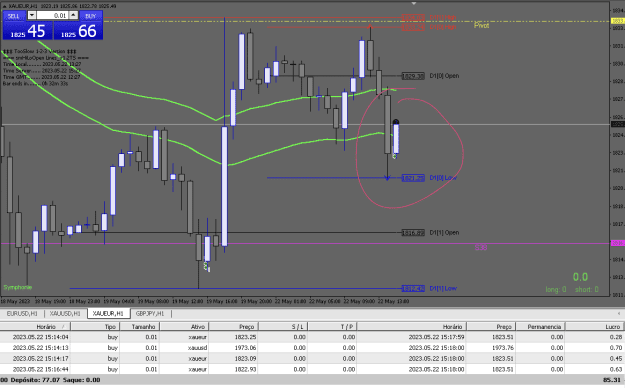Click the profit value 0.63
This screenshot has width=625, height=388.
click(x=615, y=369)
